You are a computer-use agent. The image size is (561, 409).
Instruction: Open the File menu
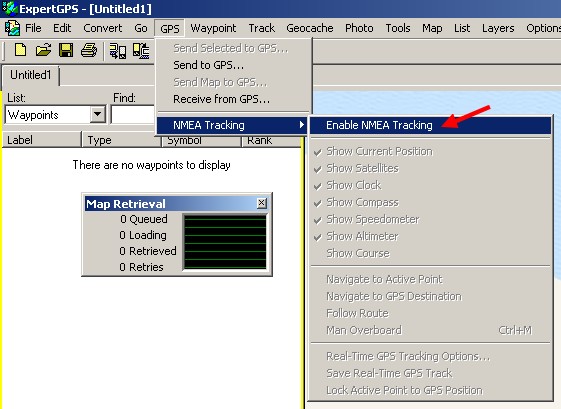[33, 28]
